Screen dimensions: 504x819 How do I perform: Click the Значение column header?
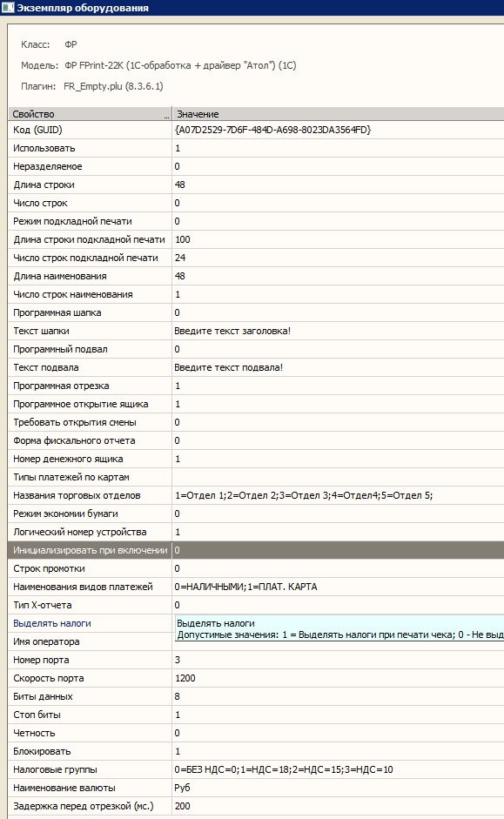(338, 114)
